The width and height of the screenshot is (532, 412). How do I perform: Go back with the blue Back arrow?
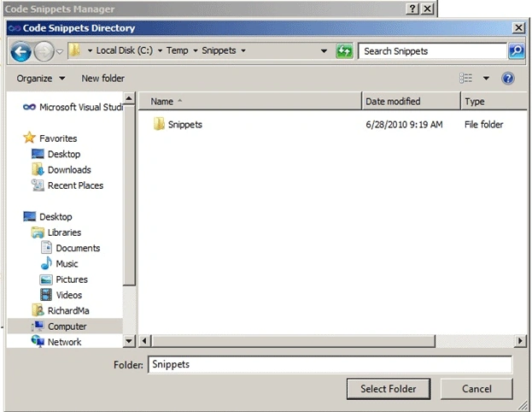point(21,51)
